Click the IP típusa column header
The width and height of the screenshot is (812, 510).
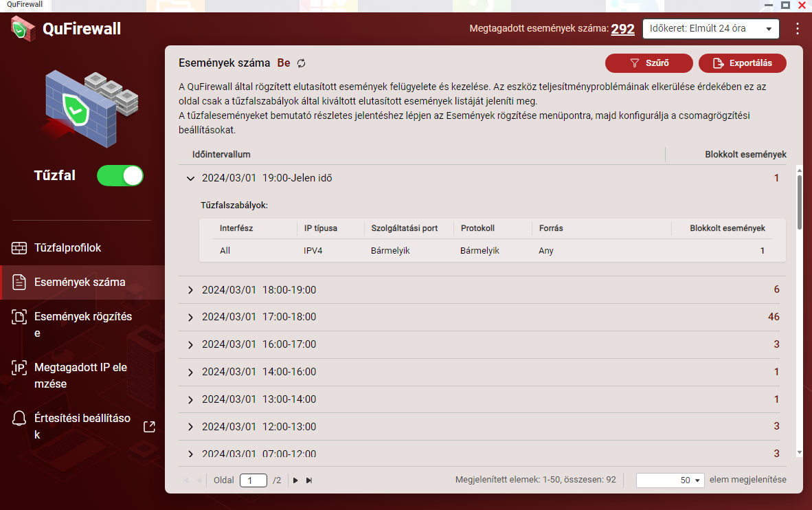[x=321, y=228]
